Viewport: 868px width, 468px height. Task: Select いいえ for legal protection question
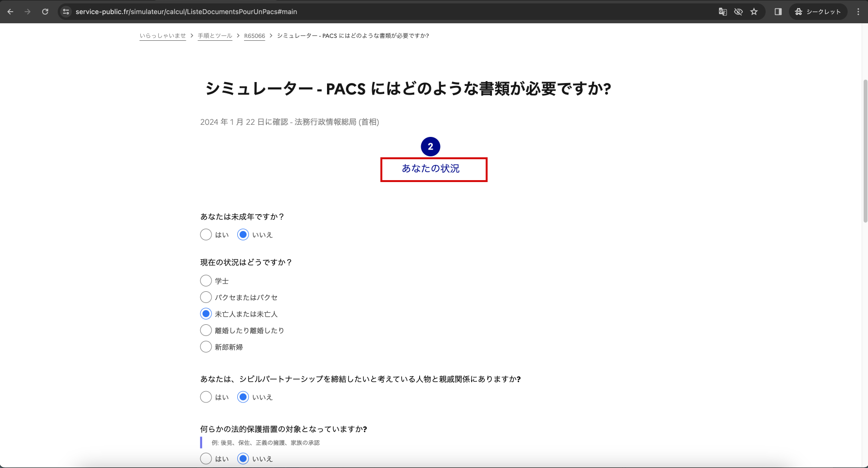(x=243, y=459)
